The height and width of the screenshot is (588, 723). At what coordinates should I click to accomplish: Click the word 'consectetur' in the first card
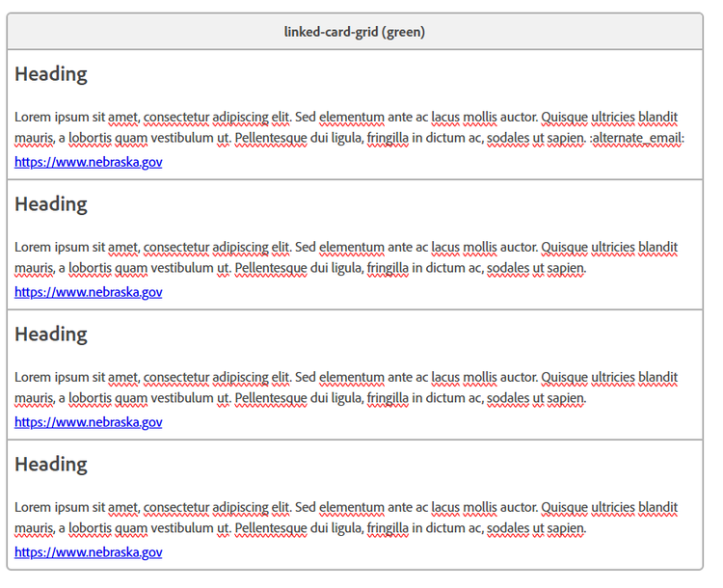[175, 117]
